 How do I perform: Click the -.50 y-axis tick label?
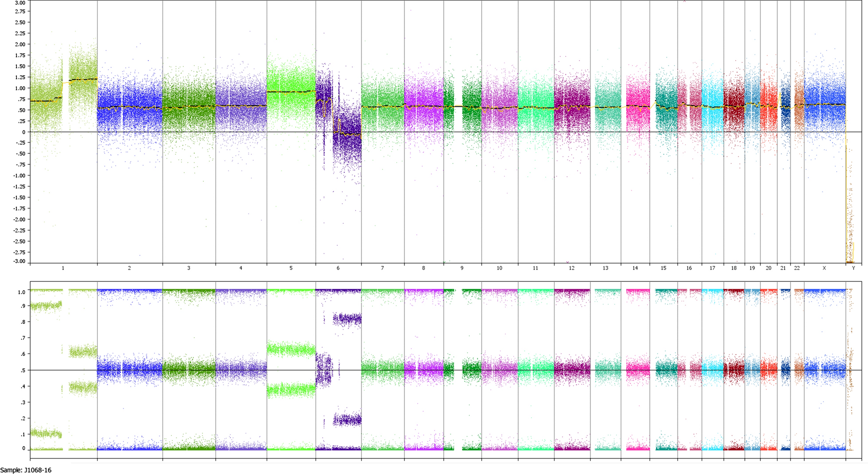[20, 154]
